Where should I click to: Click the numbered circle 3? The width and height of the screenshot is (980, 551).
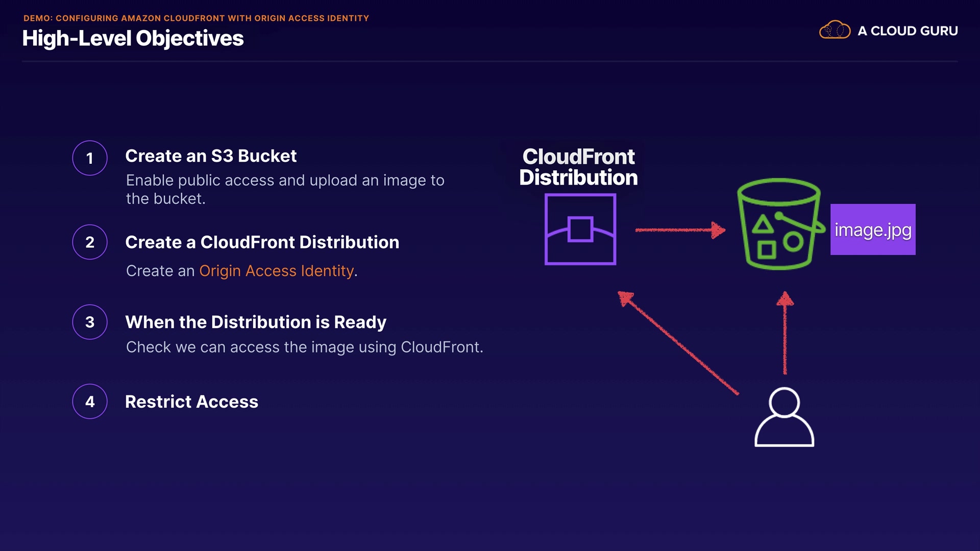pyautogui.click(x=90, y=322)
